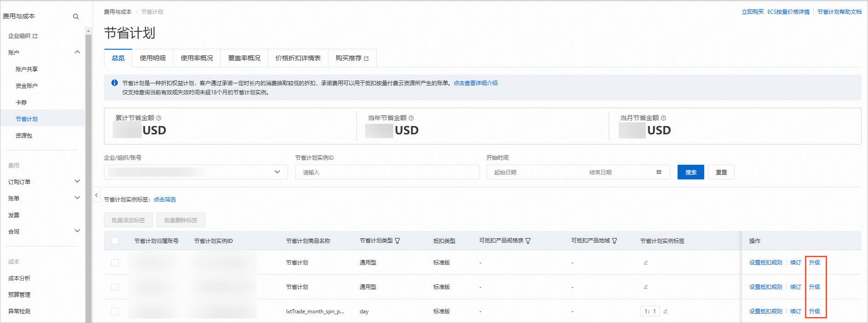This screenshot has width=868, height=323.
Task: Click the search icon in sidebar header
Action: click(x=76, y=17)
